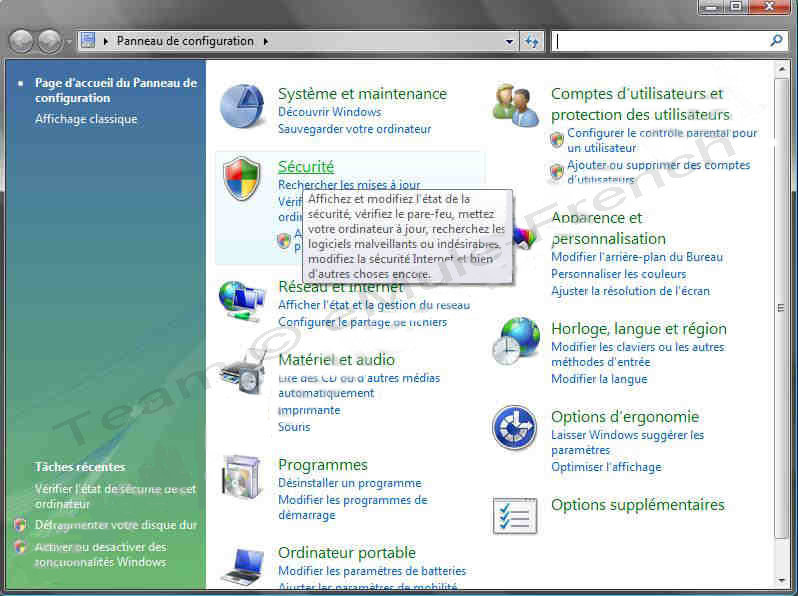This screenshot has height=596, width=798.
Task: Click Modifier les programmes de démarrage
Action: coord(353,507)
